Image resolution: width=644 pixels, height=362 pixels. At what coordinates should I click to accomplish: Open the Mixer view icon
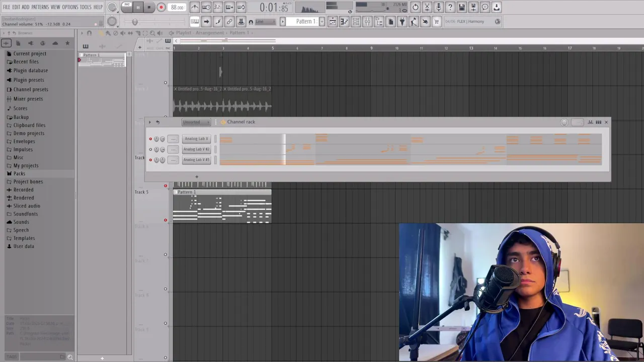(x=367, y=22)
